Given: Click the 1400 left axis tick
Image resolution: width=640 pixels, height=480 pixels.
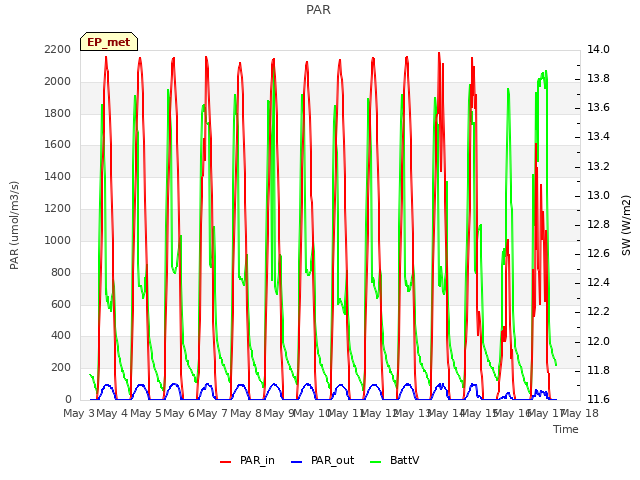Looking at the screenshot, I should pos(58,176).
